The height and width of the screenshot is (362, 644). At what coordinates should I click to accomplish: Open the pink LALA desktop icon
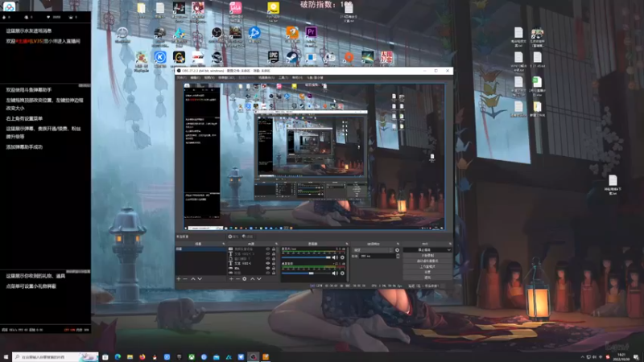click(x=235, y=7)
